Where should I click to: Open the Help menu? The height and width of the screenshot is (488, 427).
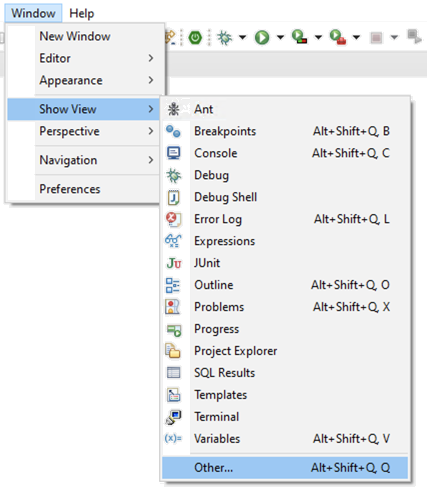point(82,13)
